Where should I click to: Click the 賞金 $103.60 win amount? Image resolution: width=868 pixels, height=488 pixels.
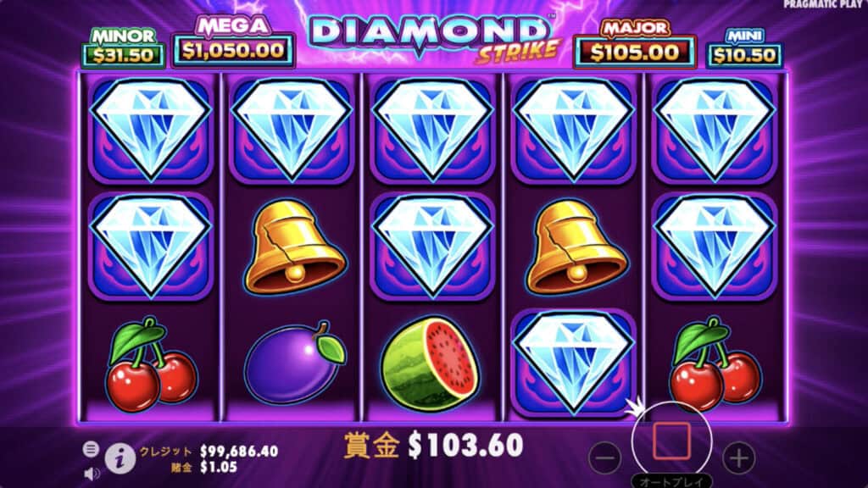[433, 446]
